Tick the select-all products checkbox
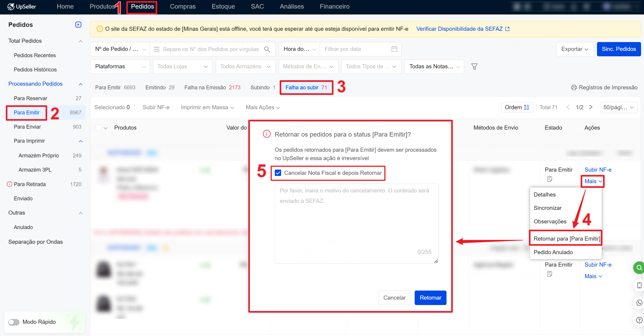This screenshot has width=644, height=336. pyautogui.click(x=98, y=128)
